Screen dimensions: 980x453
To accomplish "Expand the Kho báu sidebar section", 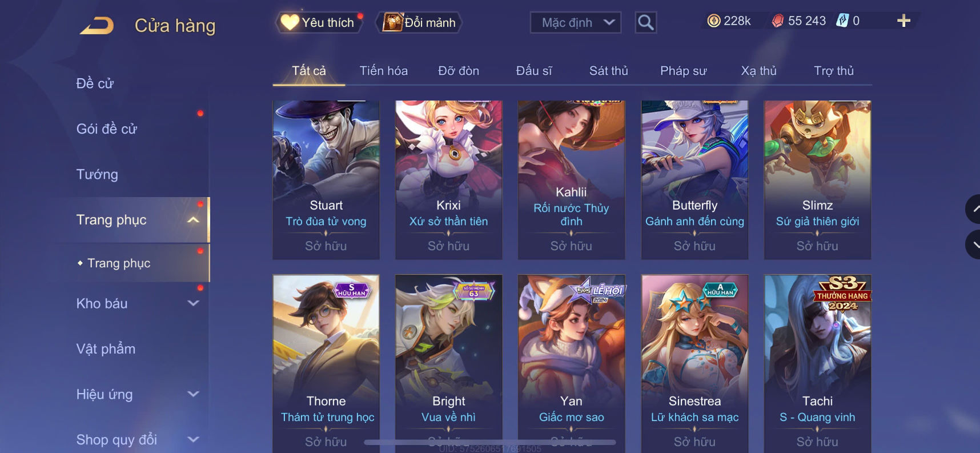I will click(193, 303).
